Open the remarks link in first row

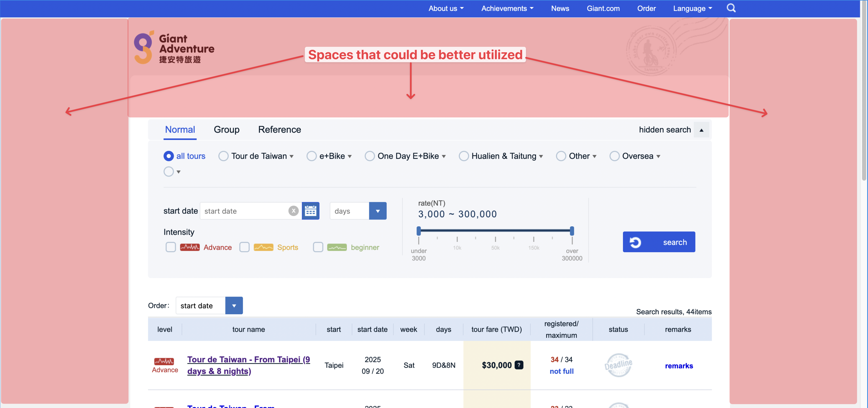point(678,366)
